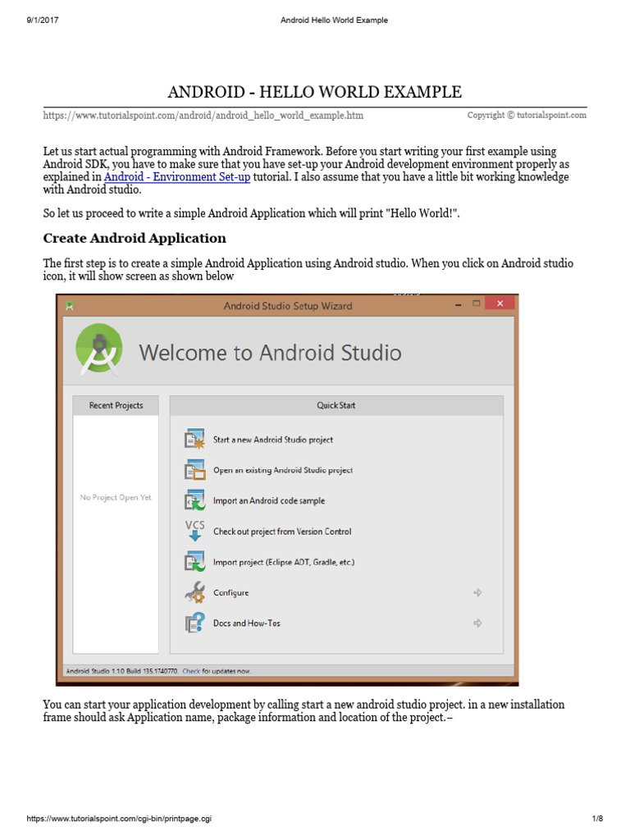
Task: Click the Import an Android code sample icon
Action: coord(194,500)
